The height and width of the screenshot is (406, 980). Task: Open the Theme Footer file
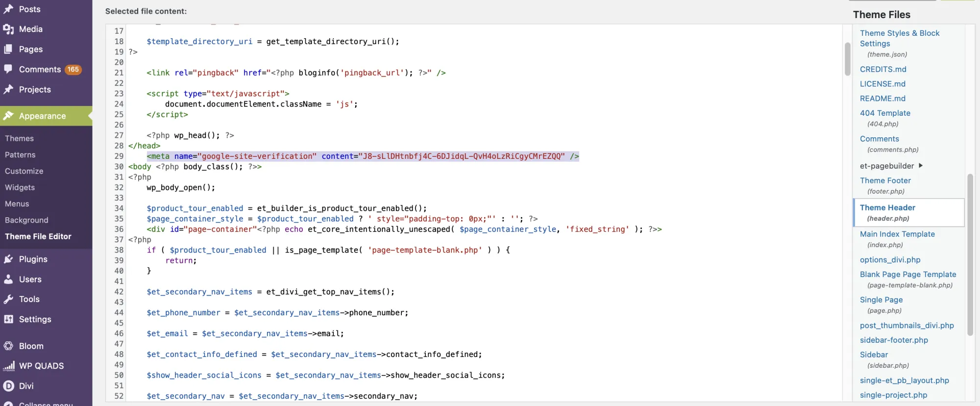pos(885,180)
